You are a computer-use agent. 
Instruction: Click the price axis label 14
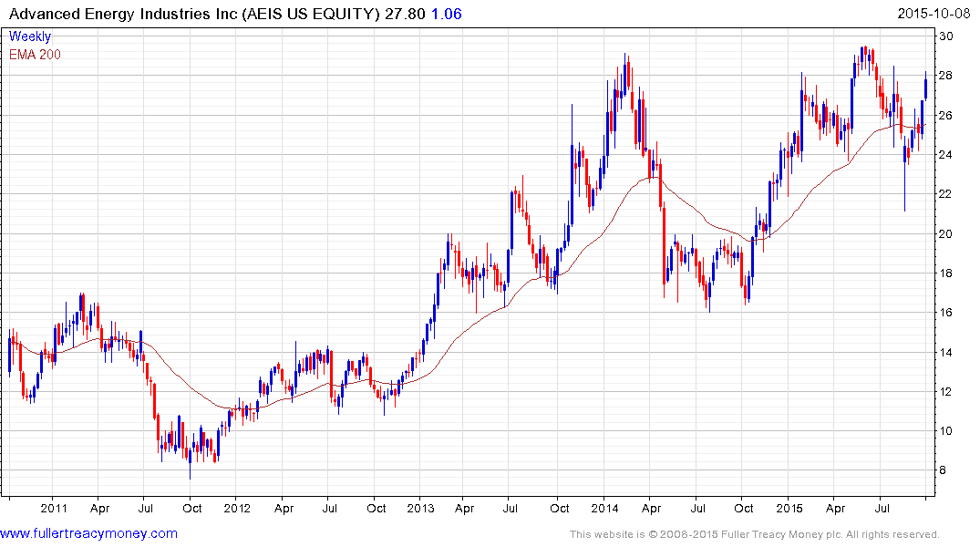(946, 352)
